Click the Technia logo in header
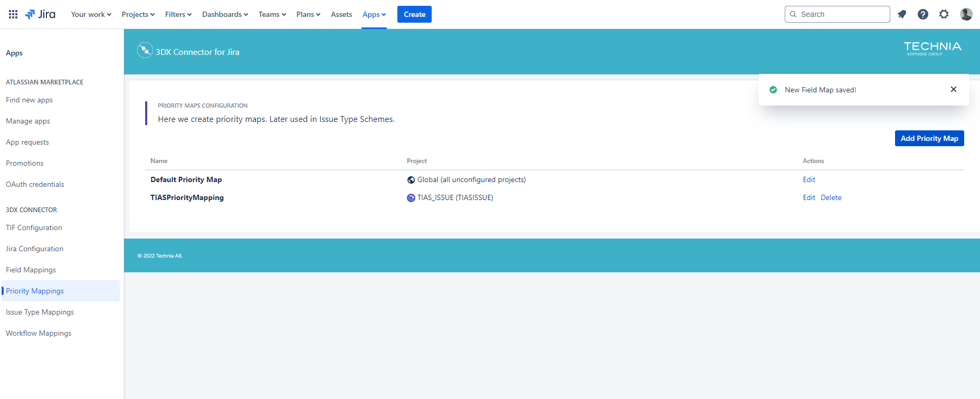The width and height of the screenshot is (980, 399). coord(932,48)
